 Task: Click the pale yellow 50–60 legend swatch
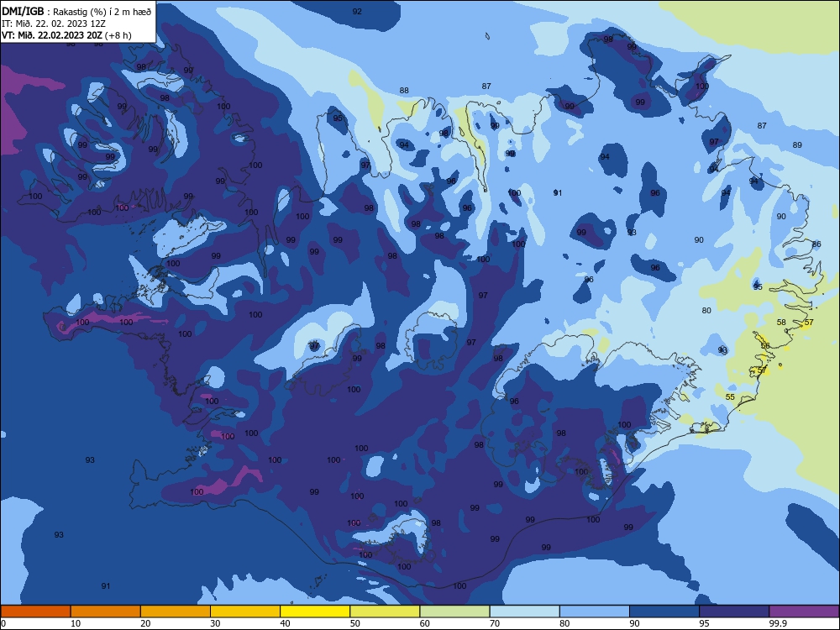pyautogui.click(x=386, y=612)
